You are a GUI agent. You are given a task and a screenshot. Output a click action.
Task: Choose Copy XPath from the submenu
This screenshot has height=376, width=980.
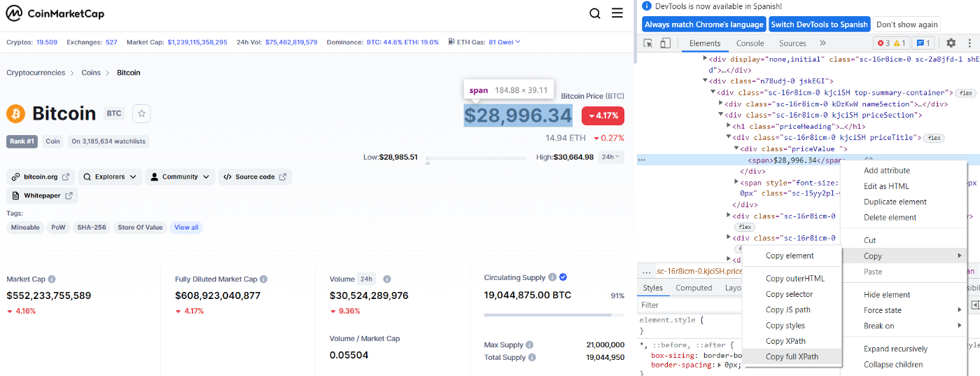(792, 341)
